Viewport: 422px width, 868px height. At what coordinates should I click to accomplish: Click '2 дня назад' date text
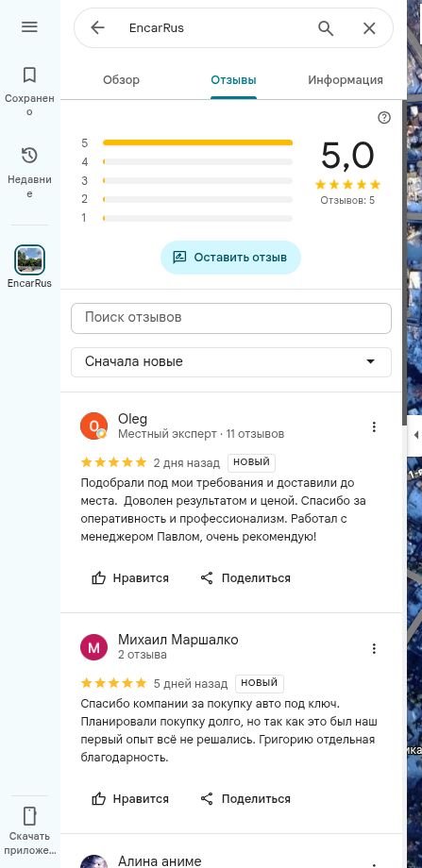187,463
